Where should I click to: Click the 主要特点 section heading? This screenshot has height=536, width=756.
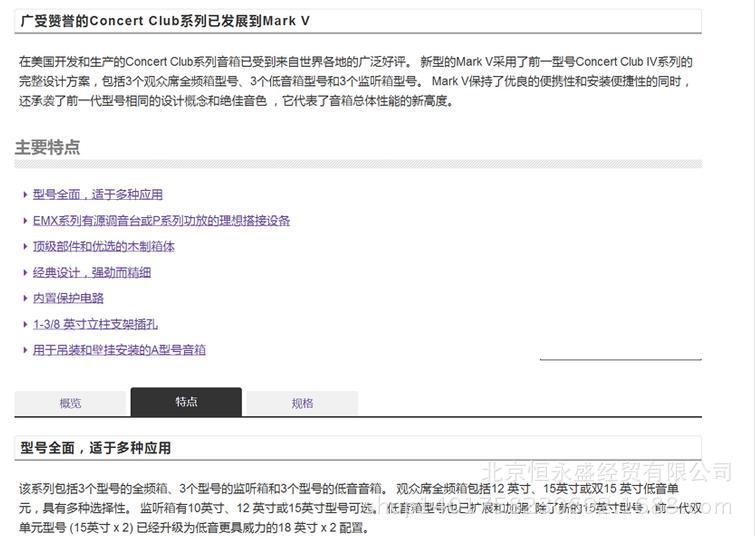[x=47, y=148]
